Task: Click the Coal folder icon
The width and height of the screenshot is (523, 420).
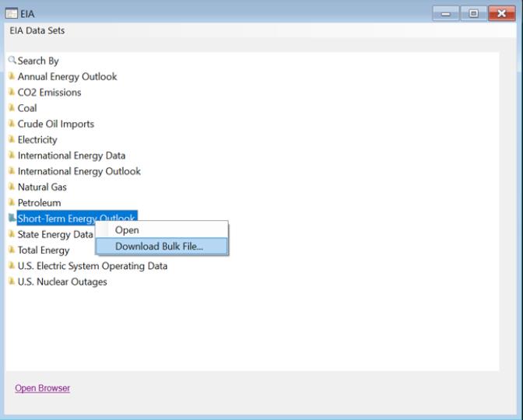Action: (x=12, y=107)
